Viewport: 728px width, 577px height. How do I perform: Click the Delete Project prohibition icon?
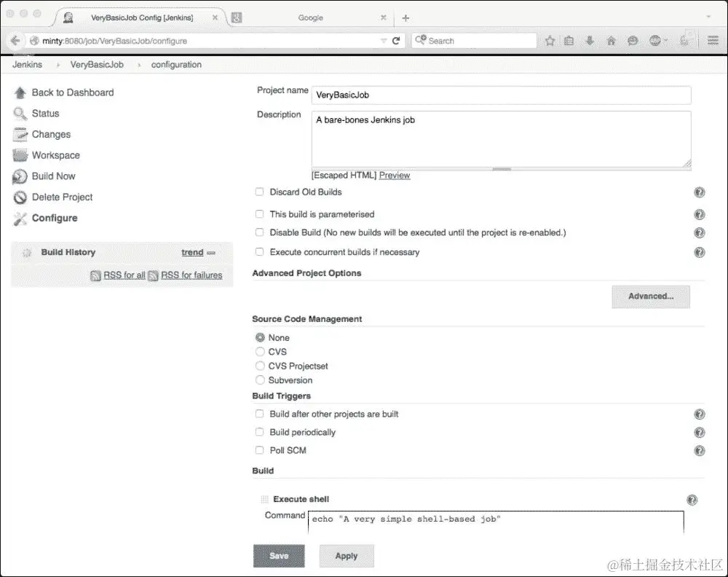coord(20,197)
